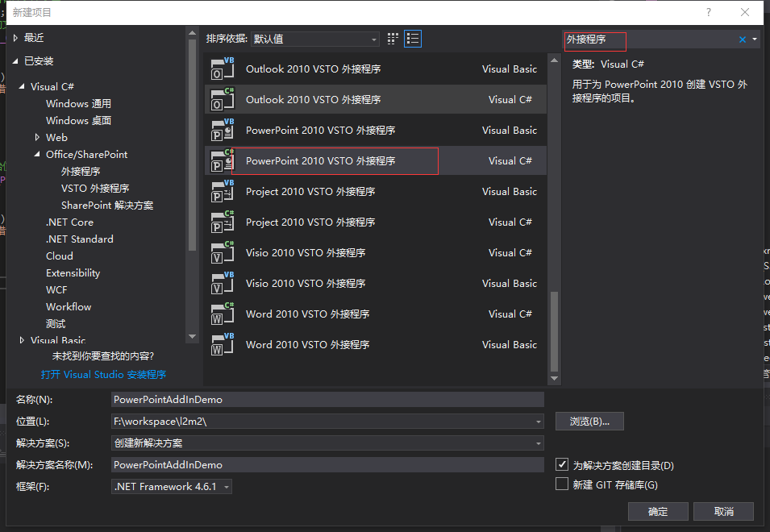Screen dimensions: 770x532
Task: Expand the Web tree node
Action: point(37,137)
